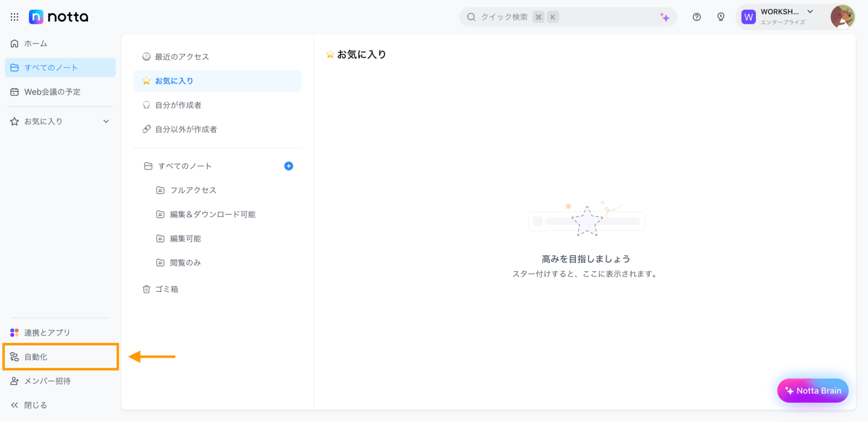Viewport: 868px width, 422px height.
Task: Click the お気に入り page heading
Action: [x=361, y=54]
